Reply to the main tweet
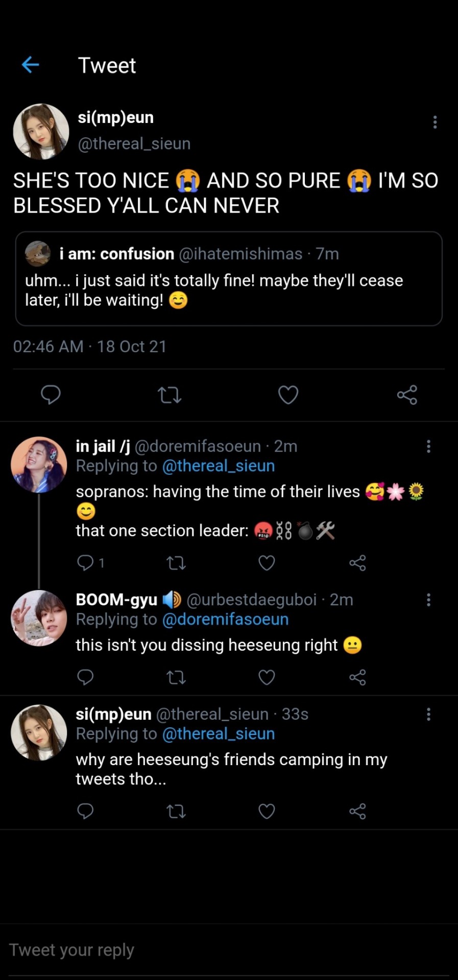458x980 pixels. (51, 395)
